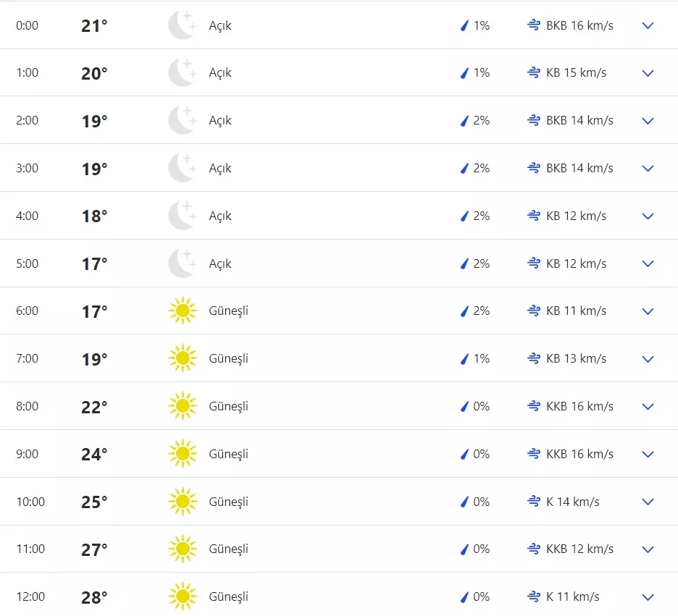678x616 pixels.
Task: Click the raindrop icon for 9:00
Action: [x=464, y=454]
